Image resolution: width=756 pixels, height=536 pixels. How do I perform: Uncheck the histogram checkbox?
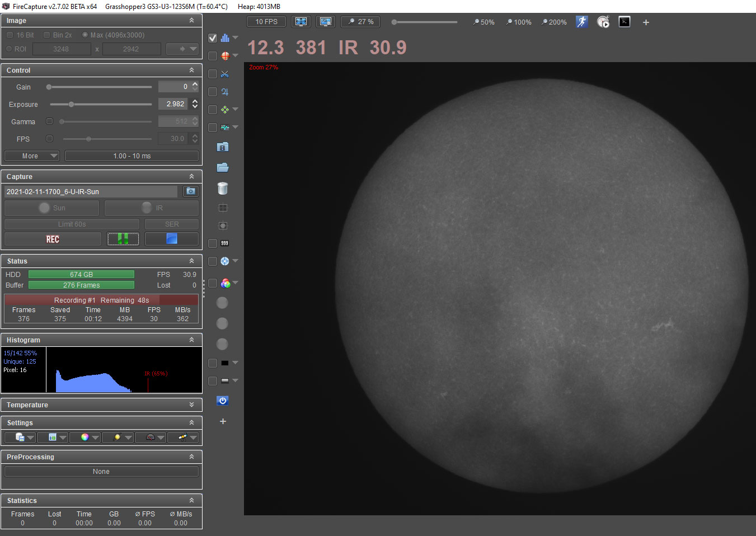point(213,38)
